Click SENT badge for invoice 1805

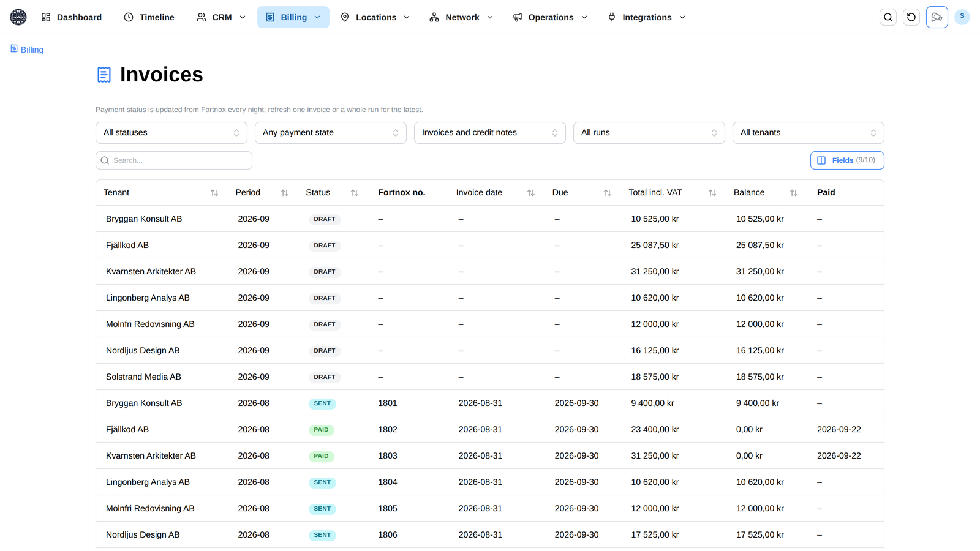pos(322,509)
